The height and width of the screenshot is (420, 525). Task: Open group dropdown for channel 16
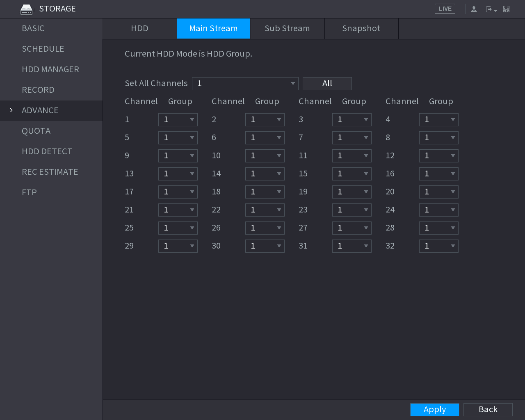pyautogui.click(x=439, y=174)
